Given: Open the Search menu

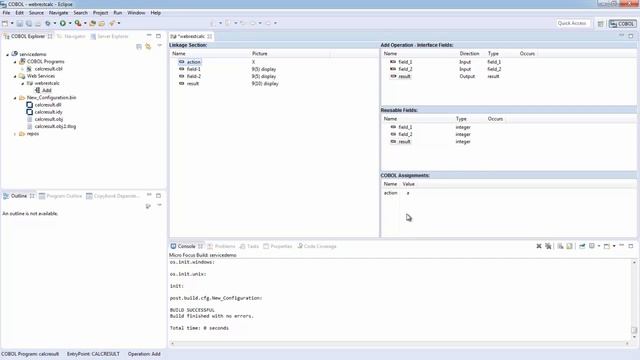Looking at the screenshot, I should pyautogui.click(x=80, y=13).
